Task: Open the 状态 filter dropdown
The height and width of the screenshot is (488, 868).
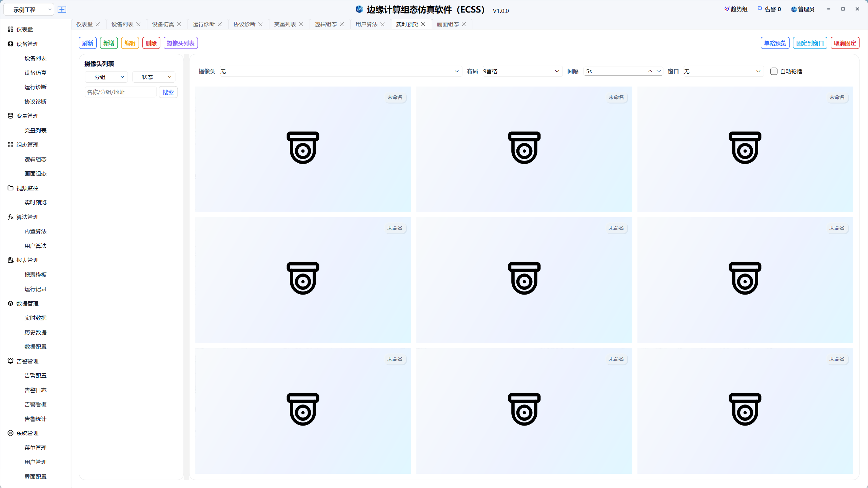Action: (x=154, y=77)
